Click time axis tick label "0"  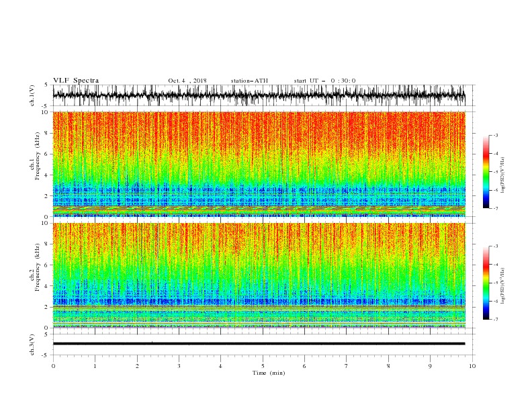point(53,366)
